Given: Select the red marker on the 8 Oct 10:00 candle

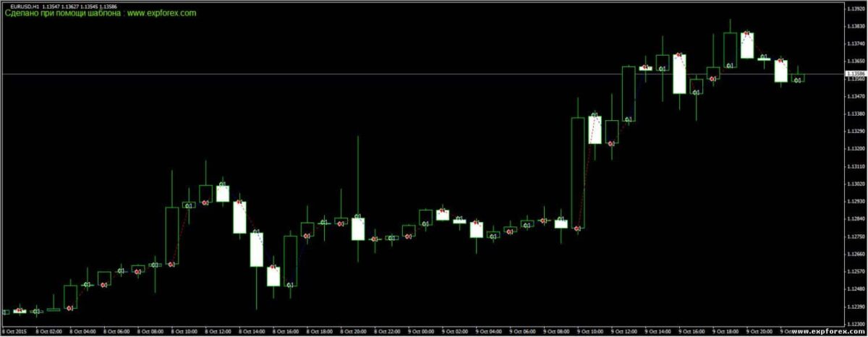Looking at the screenshot, I should point(171,265).
